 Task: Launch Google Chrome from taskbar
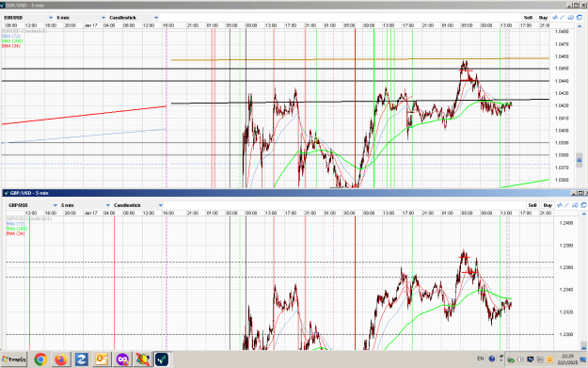(40, 360)
